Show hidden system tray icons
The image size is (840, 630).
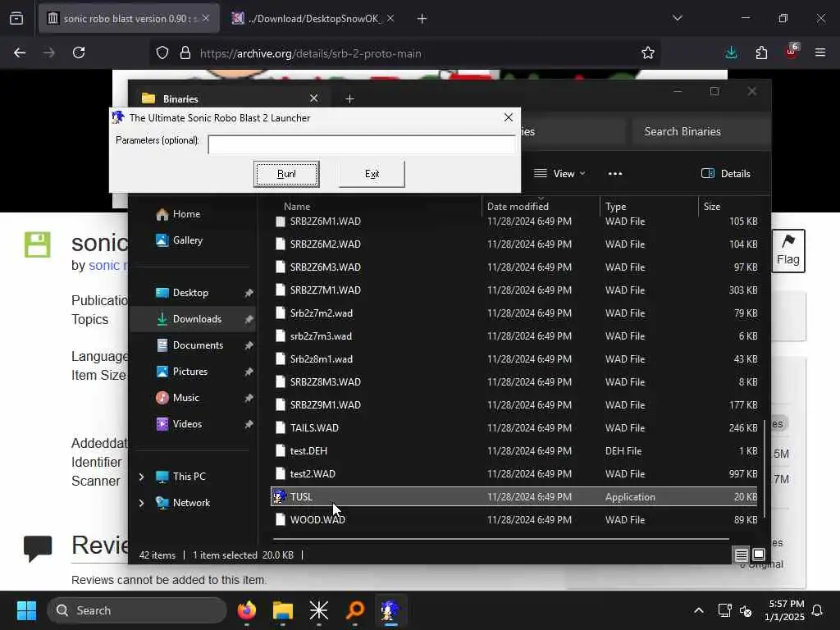[699, 610]
